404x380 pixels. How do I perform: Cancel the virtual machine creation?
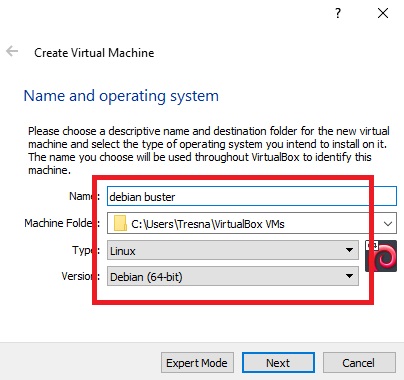359,363
